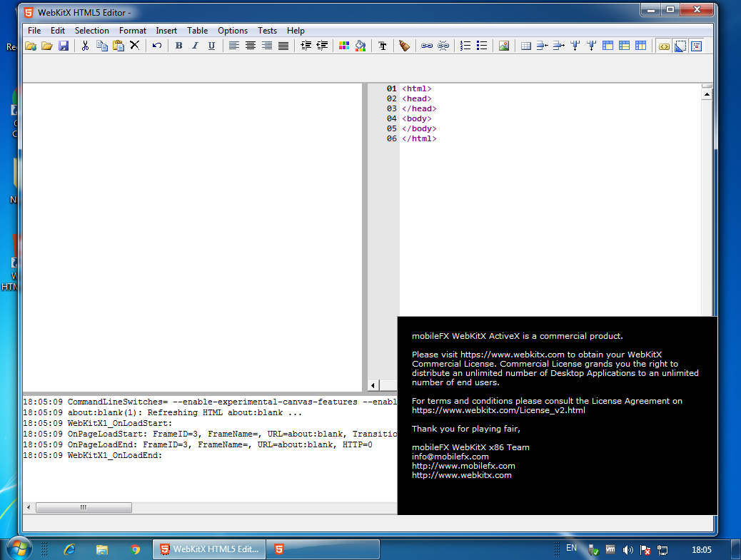Click the <head> tag on line 02
741x560 pixels.
coord(416,98)
